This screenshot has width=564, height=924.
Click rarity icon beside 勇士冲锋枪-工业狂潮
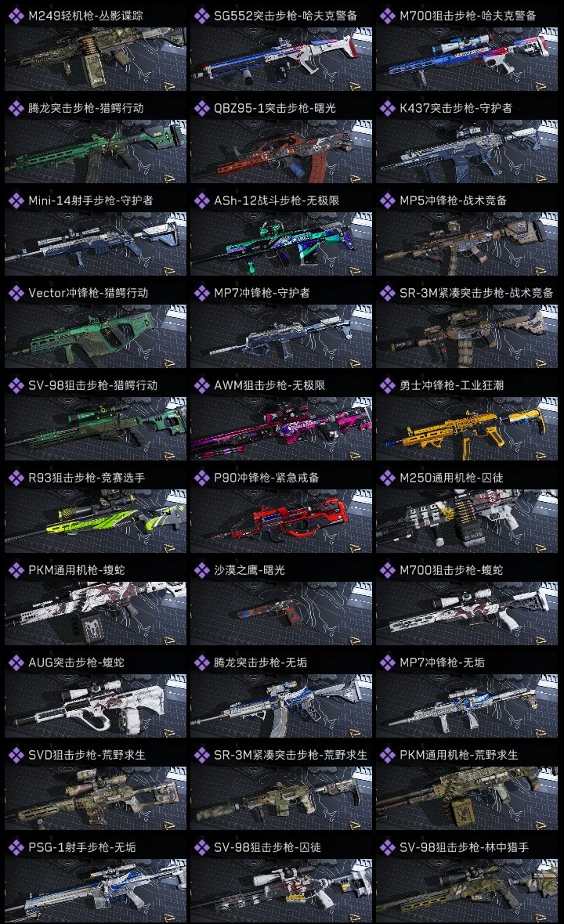[x=388, y=385]
